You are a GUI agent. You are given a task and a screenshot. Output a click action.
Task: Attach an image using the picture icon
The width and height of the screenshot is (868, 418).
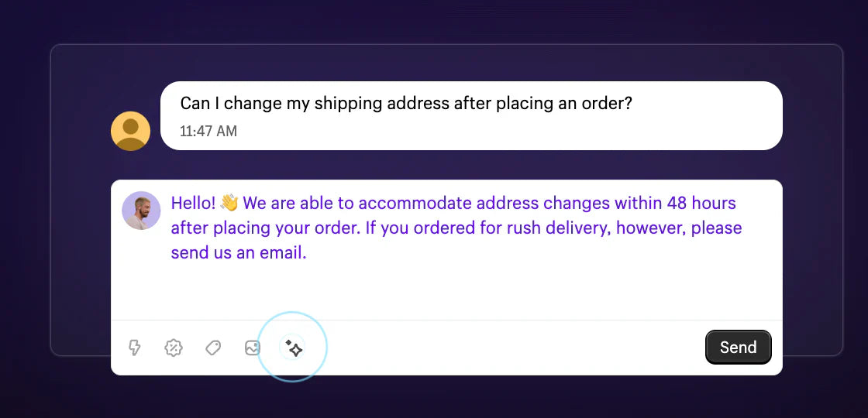click(253, 348)
